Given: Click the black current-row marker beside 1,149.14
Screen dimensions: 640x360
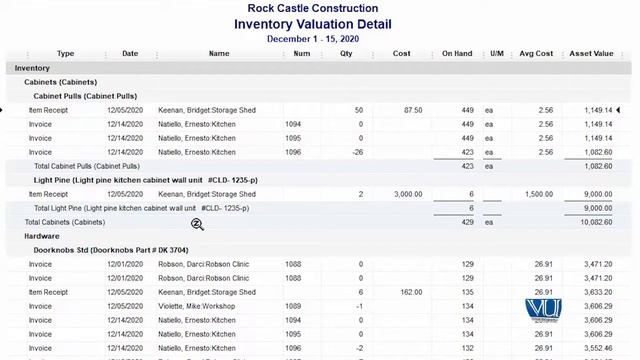Looking at the screenshot, I should pos(618,110).
